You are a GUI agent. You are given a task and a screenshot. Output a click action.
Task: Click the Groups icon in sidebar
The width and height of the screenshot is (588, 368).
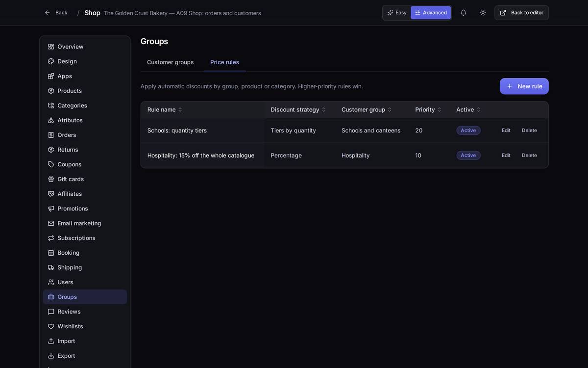click(x=51, y=297)
